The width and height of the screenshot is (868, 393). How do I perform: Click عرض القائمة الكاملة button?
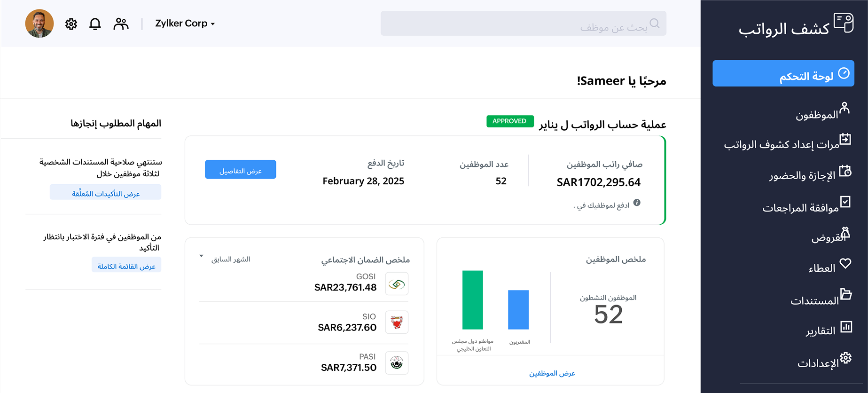click(x=126, y=266)
